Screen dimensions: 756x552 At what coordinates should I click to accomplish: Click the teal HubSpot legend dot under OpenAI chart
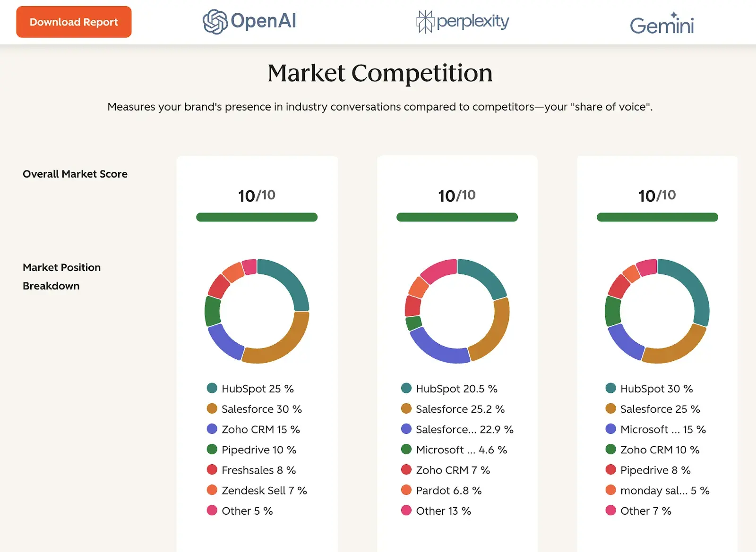click(211, 388)
